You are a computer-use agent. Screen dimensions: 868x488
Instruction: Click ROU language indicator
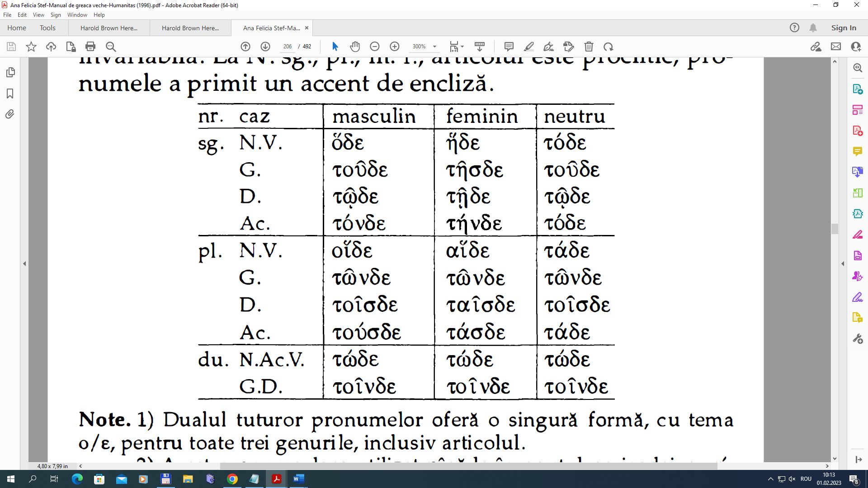coord(806,479)
